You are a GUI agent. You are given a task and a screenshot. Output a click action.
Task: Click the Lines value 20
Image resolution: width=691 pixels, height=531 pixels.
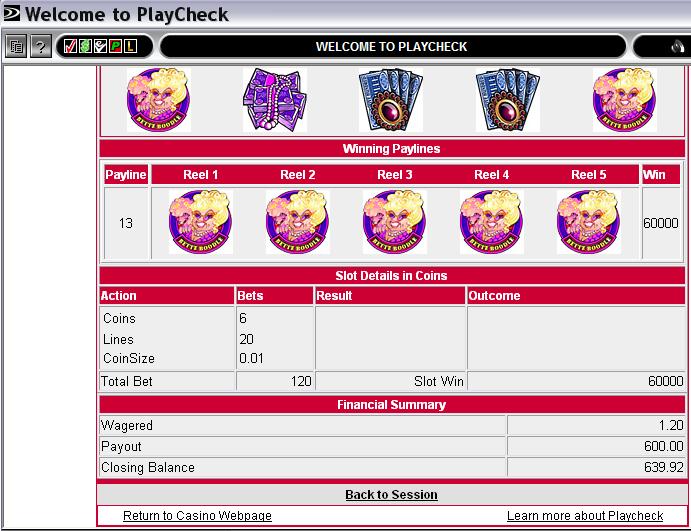point(246,339)
